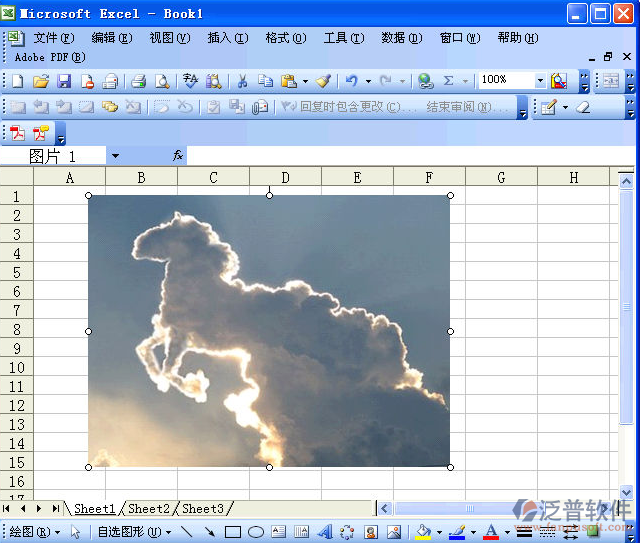Click the Adobe convert to PDF icon
The height and width of the screenshot is (543, 642).
click(17, 133)
